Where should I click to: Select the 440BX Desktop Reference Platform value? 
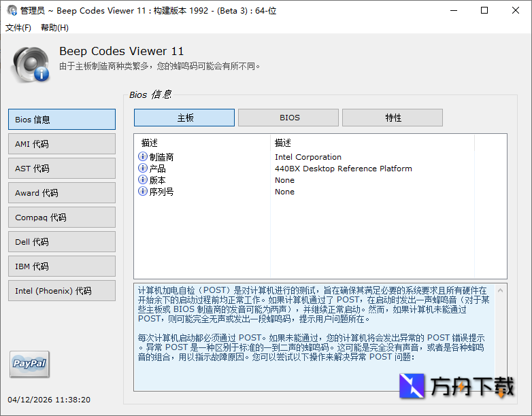[344, 169]
